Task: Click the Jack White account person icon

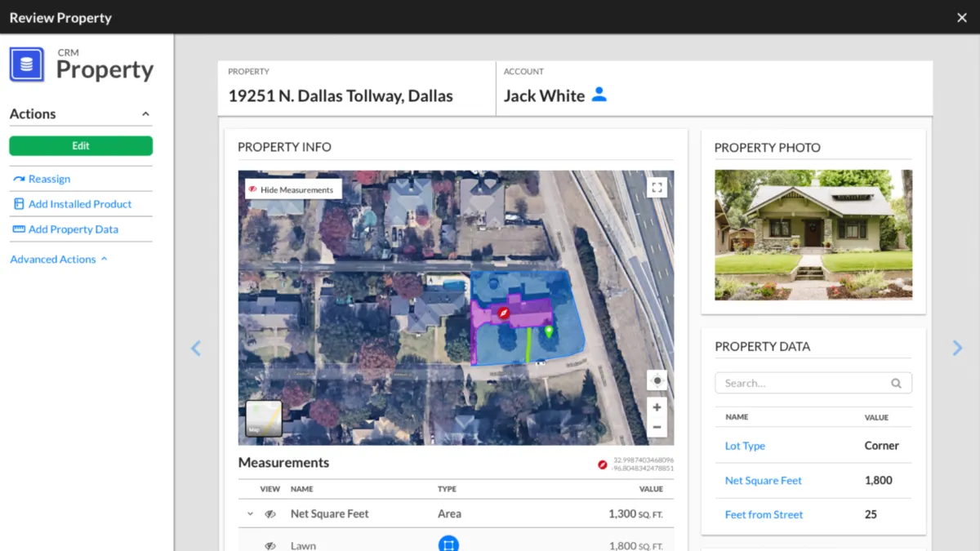Action: [599, 95]
